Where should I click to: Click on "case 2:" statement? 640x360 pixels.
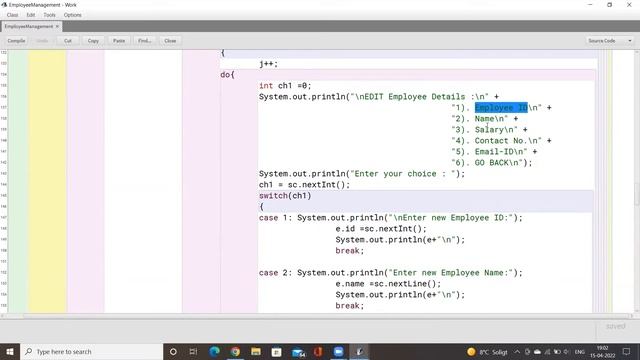pyautogui.click(x=276, y=273)
